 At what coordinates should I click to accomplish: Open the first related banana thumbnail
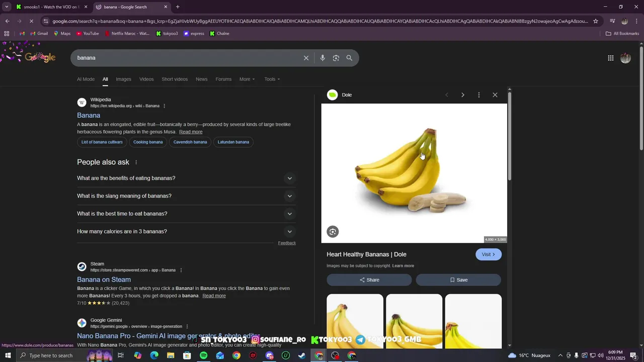tap(355, 321)
